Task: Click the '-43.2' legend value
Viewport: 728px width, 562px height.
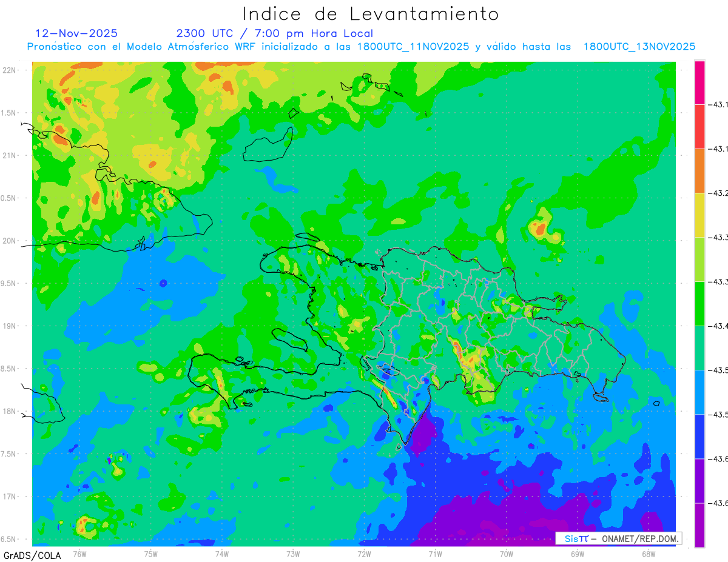Action: (720, 193)
